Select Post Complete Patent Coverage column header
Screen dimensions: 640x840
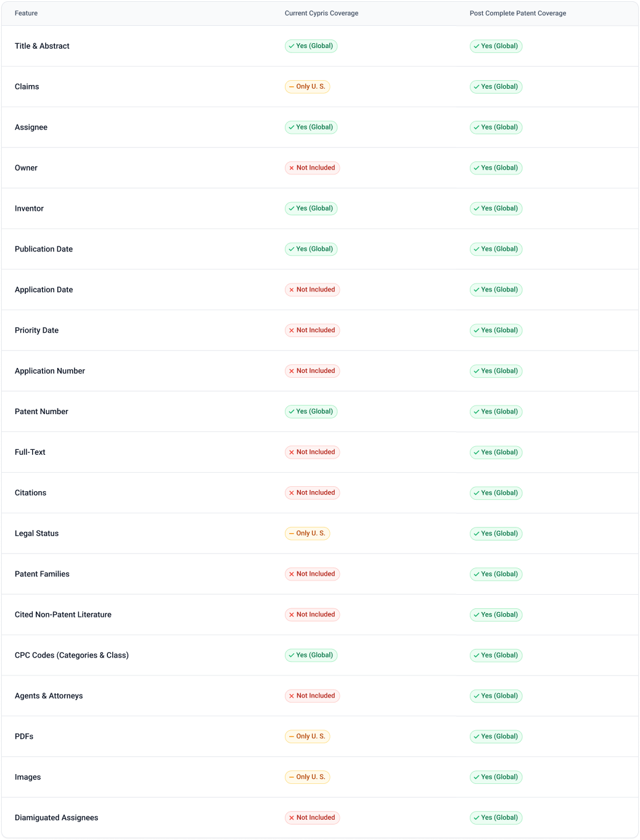click(x=518, y=14)
